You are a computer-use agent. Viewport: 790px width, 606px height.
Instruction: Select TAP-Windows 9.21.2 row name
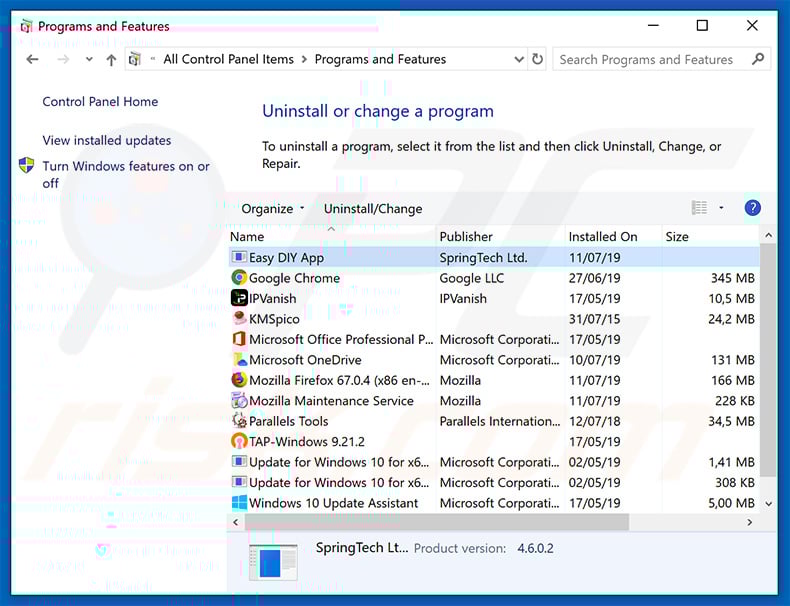click(x=307, y=442)
